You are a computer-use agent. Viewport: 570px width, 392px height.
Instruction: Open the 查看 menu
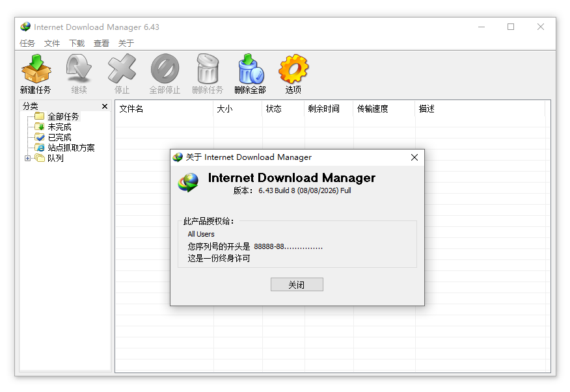click(x=102, y=44)
